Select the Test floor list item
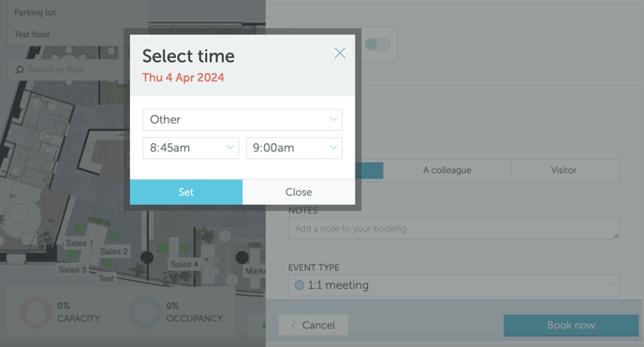Screen dimensions: 644x347 click(x=32, y=35)
